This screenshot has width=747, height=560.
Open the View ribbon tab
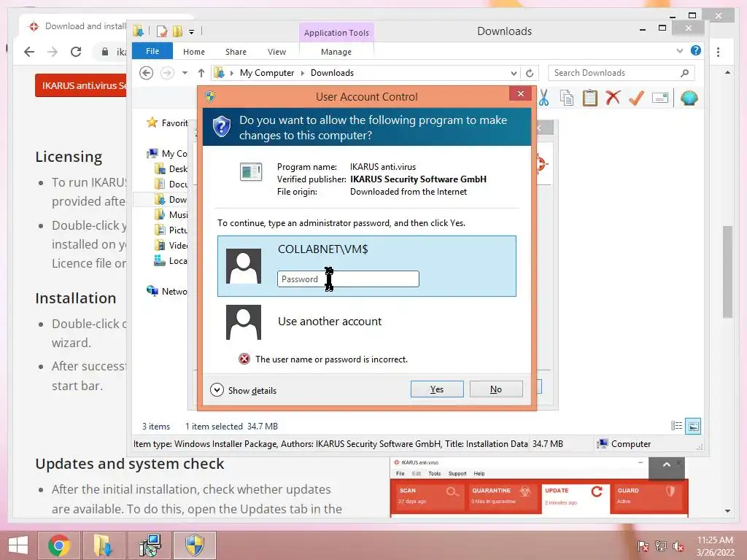(x=276, y=52)
